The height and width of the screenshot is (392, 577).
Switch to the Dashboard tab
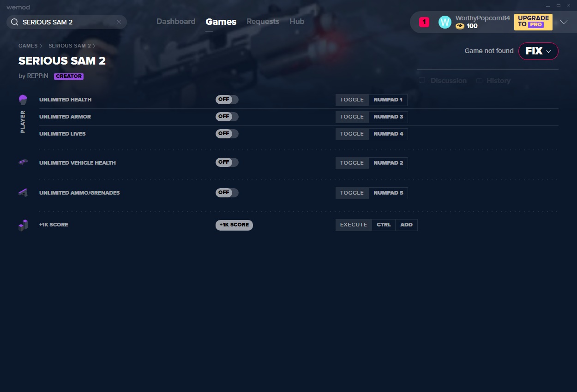point(175,22)
